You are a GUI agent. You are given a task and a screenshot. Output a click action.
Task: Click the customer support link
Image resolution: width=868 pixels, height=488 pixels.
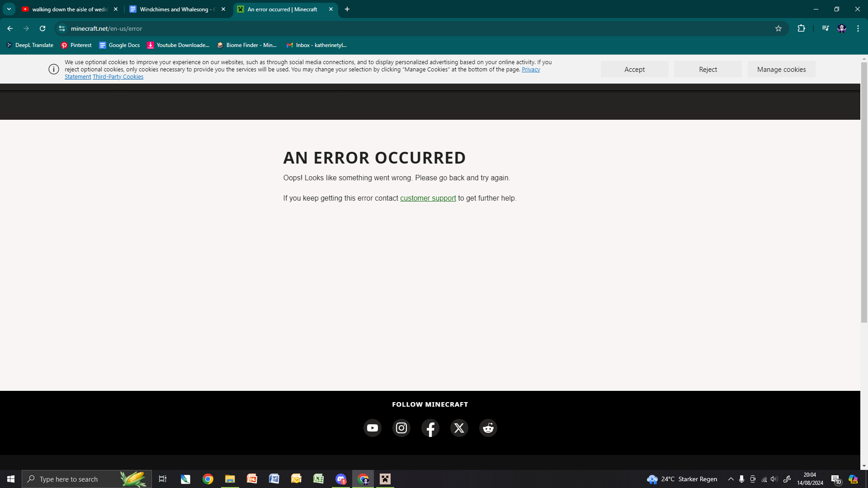[x=428, y=198]
